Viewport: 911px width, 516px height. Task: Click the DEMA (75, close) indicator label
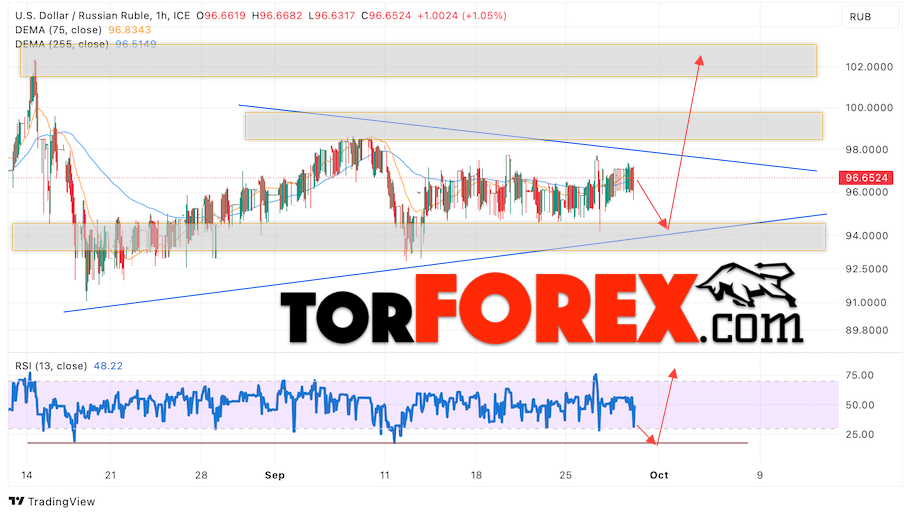pos(58,30)
